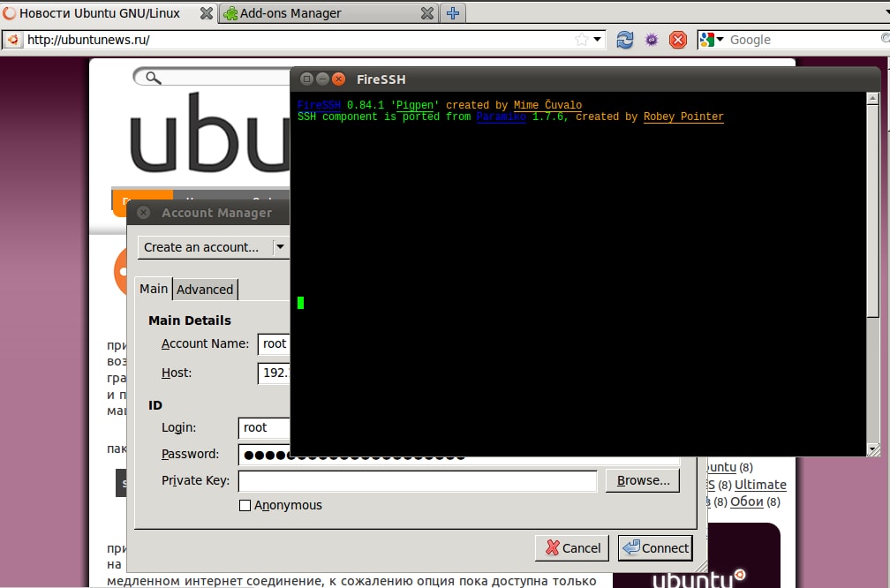Select the Main tab in Account Manager
890x588 pixels.
pos(154,289)
